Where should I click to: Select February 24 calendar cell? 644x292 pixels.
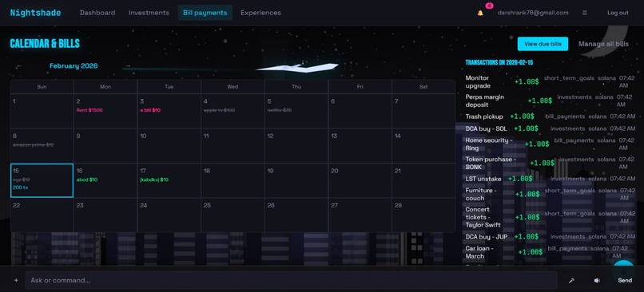click(169, 215)
